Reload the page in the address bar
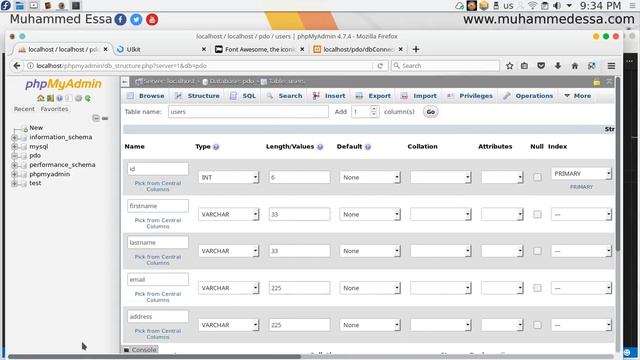Image resolution: width=640 pixels, height=360 pixels. (380, 66)
